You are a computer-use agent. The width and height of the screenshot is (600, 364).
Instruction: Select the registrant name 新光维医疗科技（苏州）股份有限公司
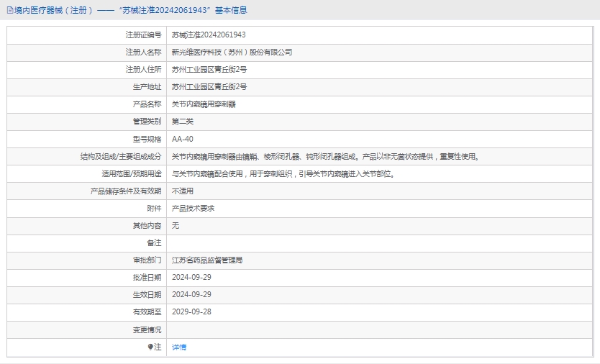tap(232, 52)
